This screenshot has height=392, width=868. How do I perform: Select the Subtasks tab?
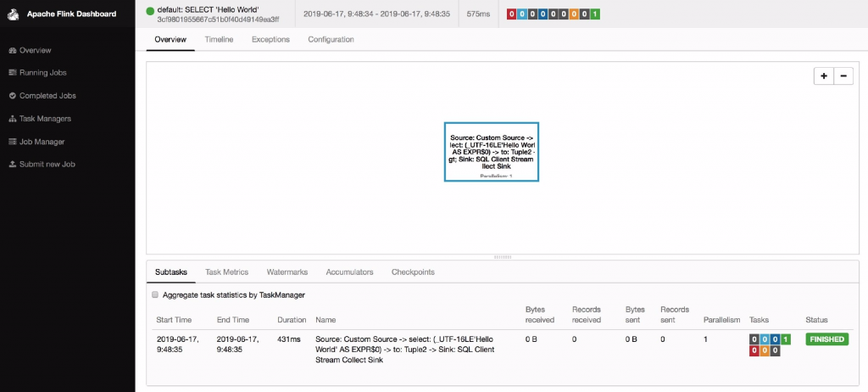pos(171,272)
